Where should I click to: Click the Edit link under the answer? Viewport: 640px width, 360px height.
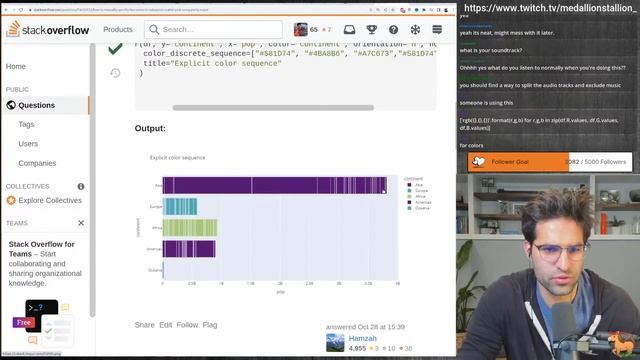click(x=165, y=325)
